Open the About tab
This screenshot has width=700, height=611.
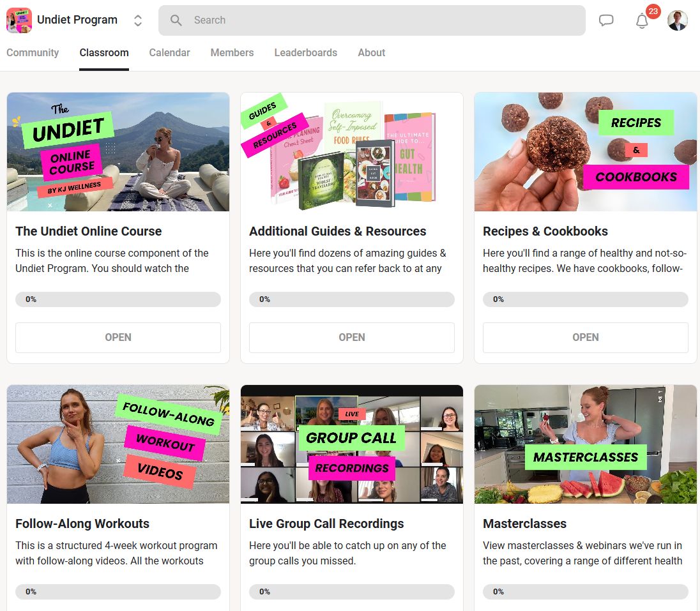[371, 52]
